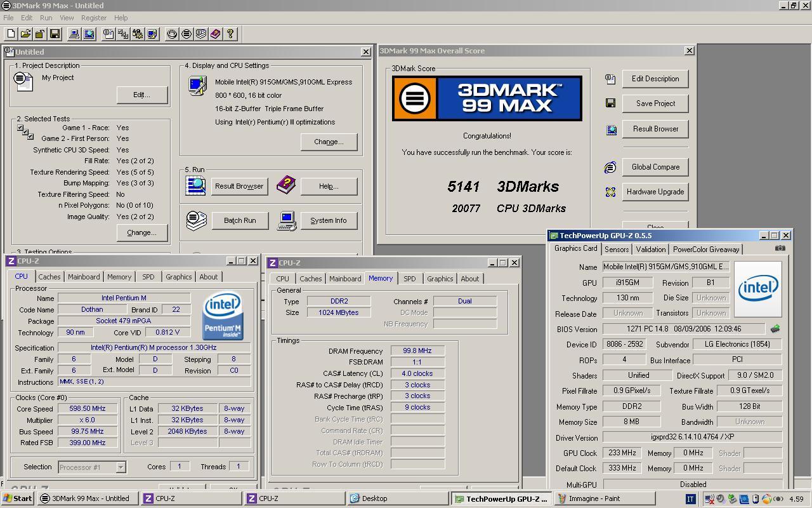Click the Close project folder toolbar icon

(x=39, y=34)
